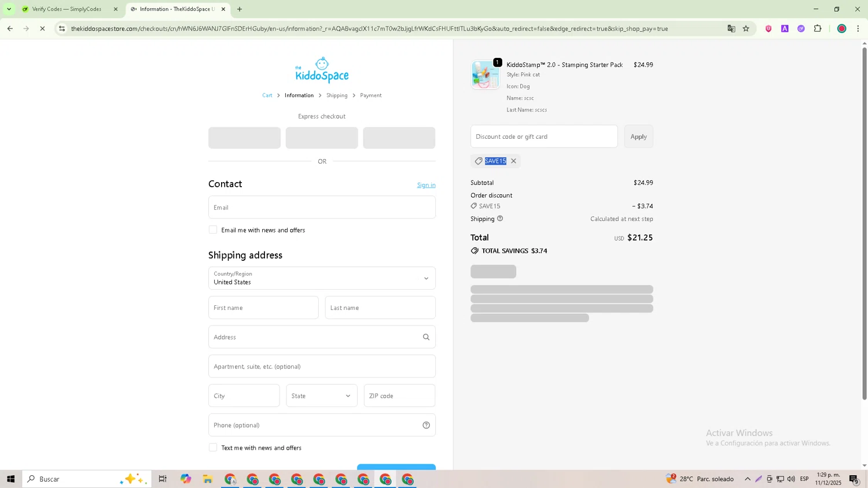Image resolution: width=868 pixels, height=488 pixels.
Task: Click the Address field search magnifier icon
Action: click(426, 337)
